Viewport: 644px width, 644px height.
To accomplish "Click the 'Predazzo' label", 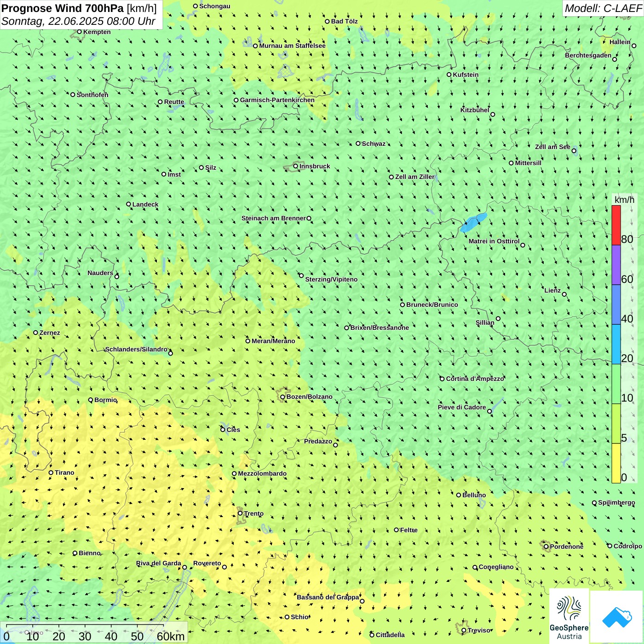I will click(318, 441).
